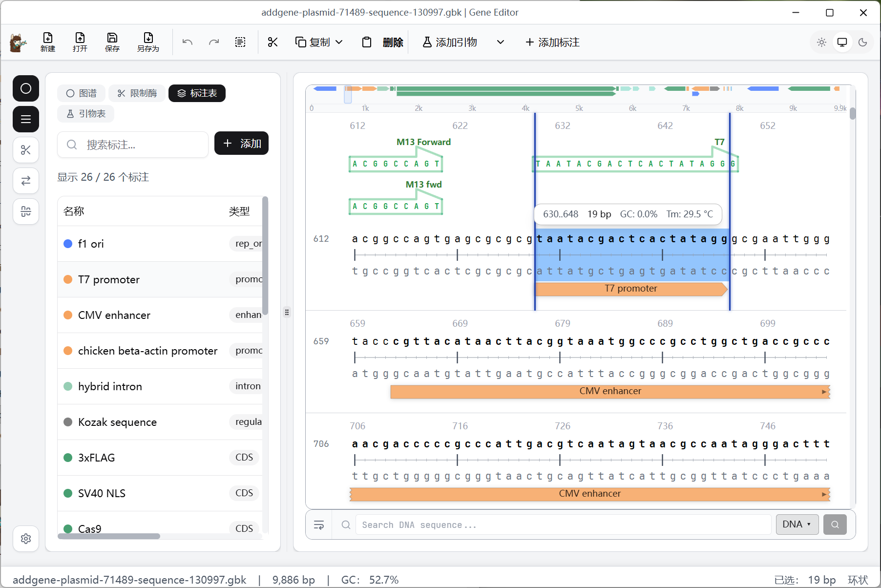Image resolution: width=881 pixels, height=588 pixels.
Task: Click the black 添加 button
Action: 242,144
